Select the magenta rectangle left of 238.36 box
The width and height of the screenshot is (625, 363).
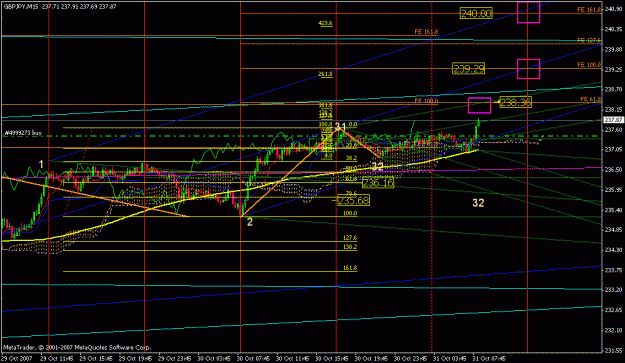click(x=479, y=106)
